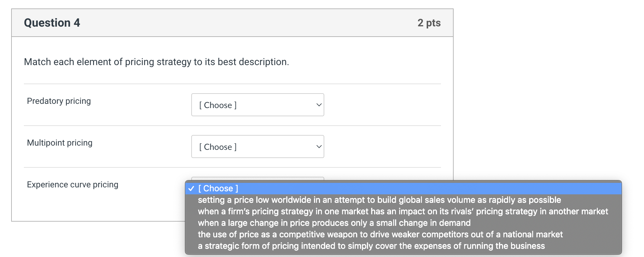
Task: Click the '2 pts' label
Action: coord(429,22)
